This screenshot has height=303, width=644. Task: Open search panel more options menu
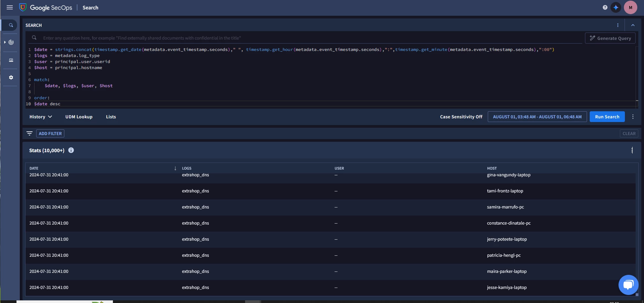618,25
